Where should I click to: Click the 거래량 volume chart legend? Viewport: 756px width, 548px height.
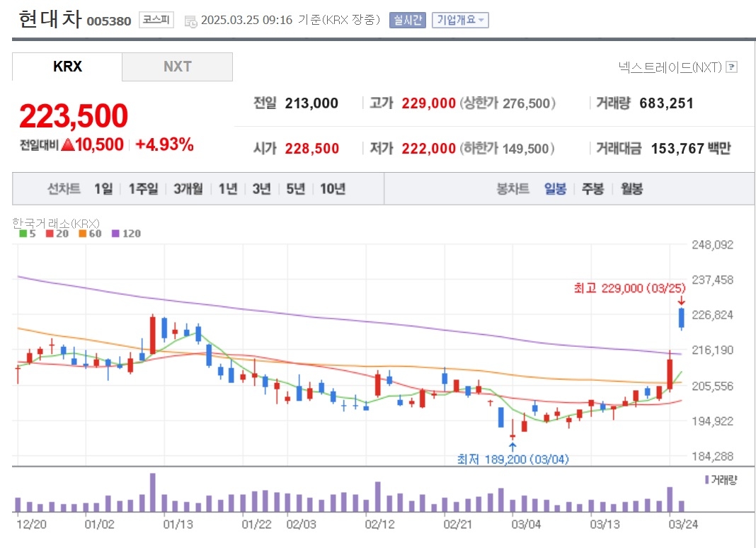click(x=721, y=480)
